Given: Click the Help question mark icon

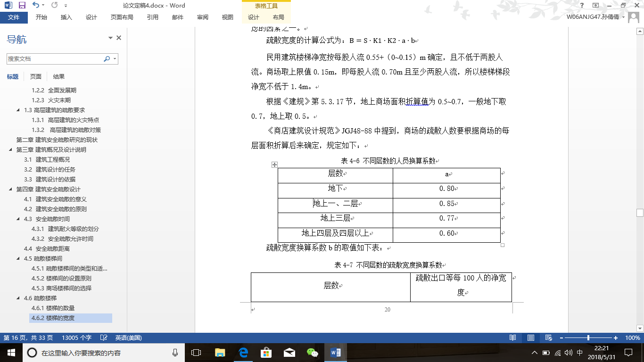Looking at the screenshot, I should point(582,6).
